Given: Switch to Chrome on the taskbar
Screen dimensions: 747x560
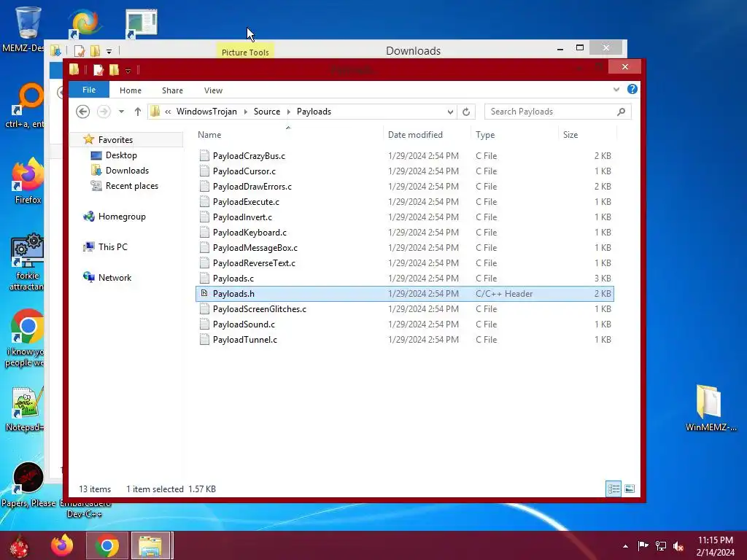Looking at the screenshot, I should pyautogui.click(x=107, y=545).
